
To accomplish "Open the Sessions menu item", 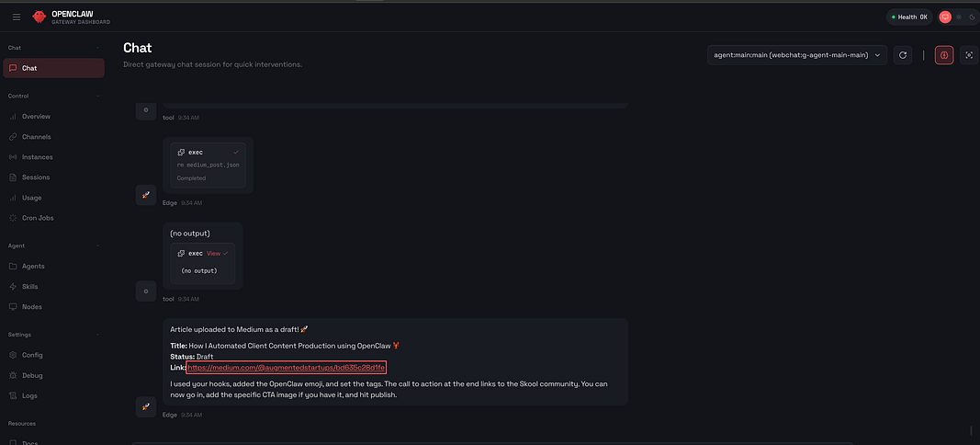I will click(x=36, y=177).
